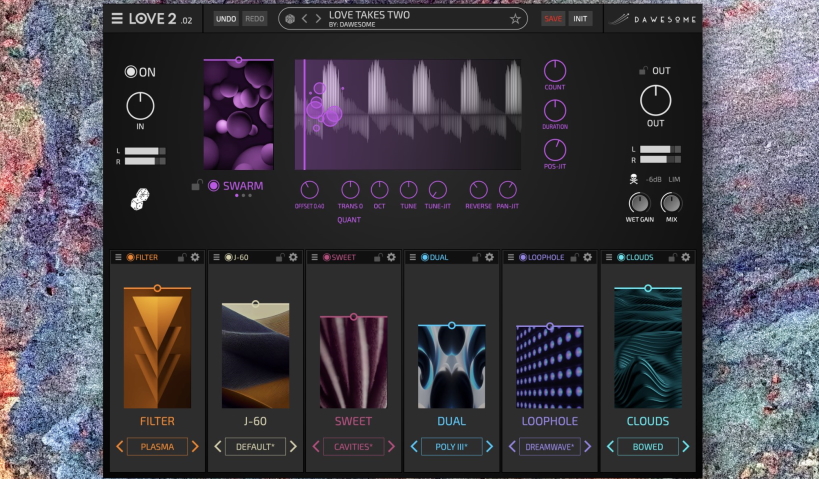Open the PLASMA preset dropdown for FILTER
This screenshot has width=819, height=479.
(x=157, y=446)
